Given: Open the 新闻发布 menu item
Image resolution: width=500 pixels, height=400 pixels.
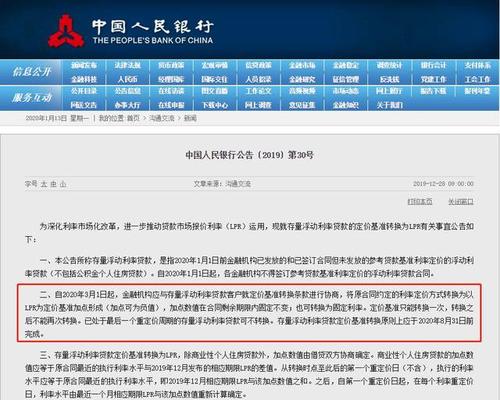Looking at the screenshot, I should [x=84, y=65].
